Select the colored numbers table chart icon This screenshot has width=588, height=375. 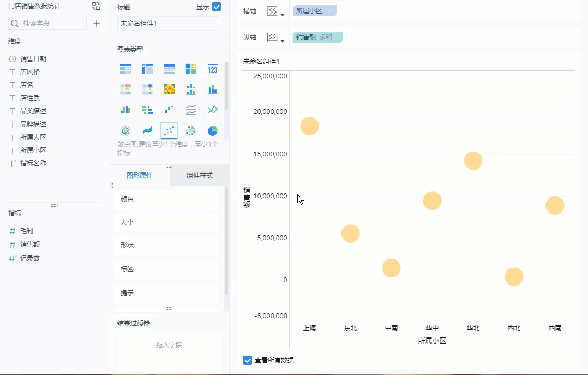[125, 89]
